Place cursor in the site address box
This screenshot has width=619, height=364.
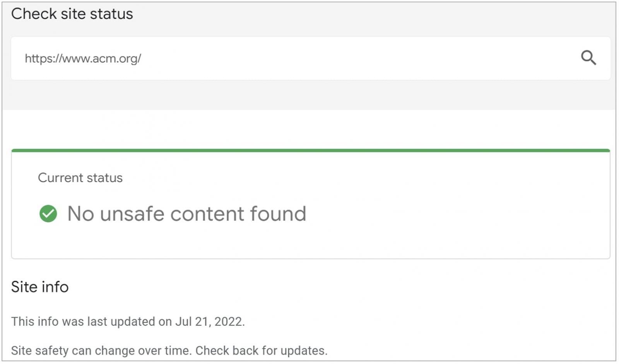coord(271,58)
